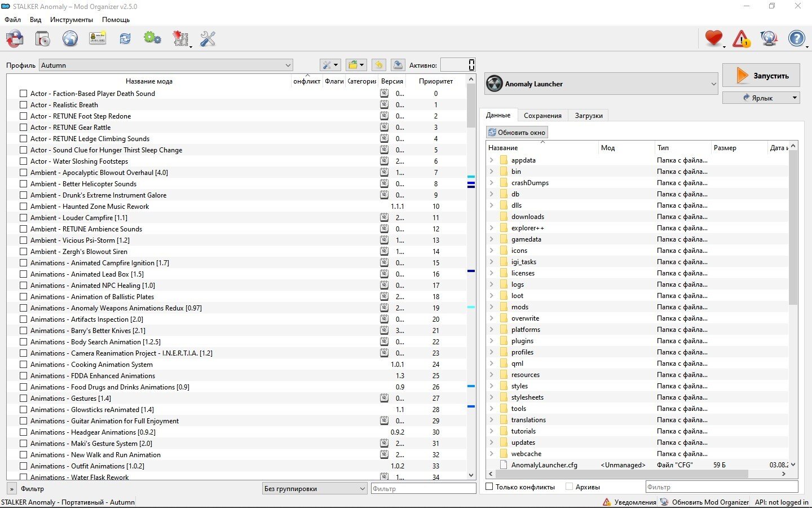The image size is (812, 508).
Task: Open the puzzle-piece tools plugin icon
Action: click(180, 38)
